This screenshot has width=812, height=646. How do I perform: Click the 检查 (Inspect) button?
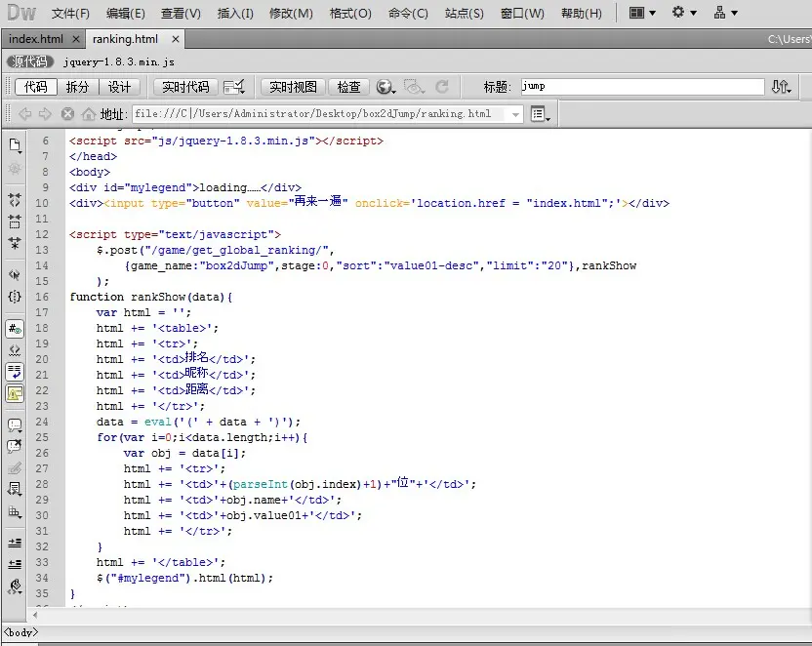pyautogui.click(x=348, y=87)
